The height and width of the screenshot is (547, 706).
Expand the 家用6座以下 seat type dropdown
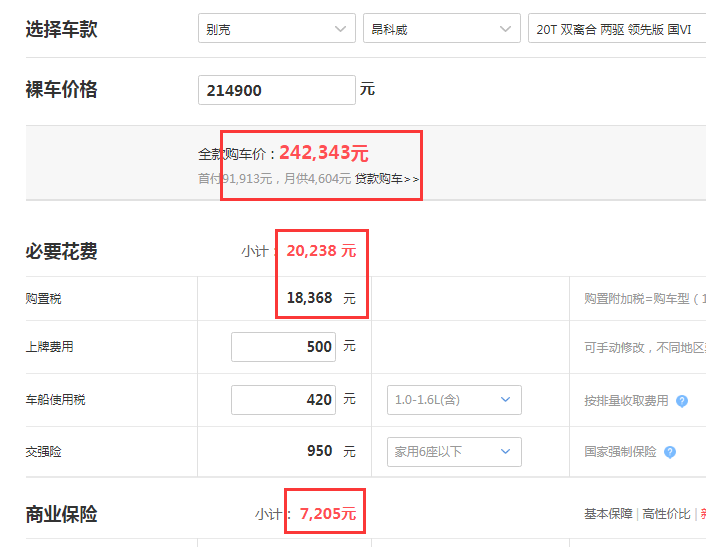click(x=454, y=452)
